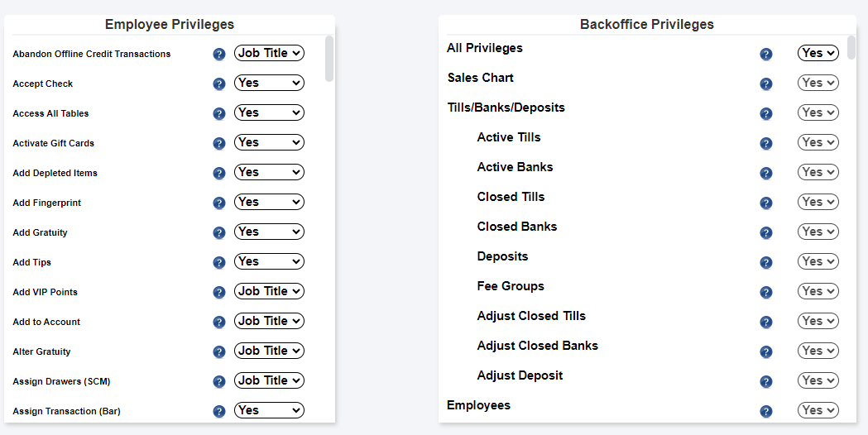Click the Backoffice Privileges panel scrollbar
868x435 pixels.
(851, 58)
